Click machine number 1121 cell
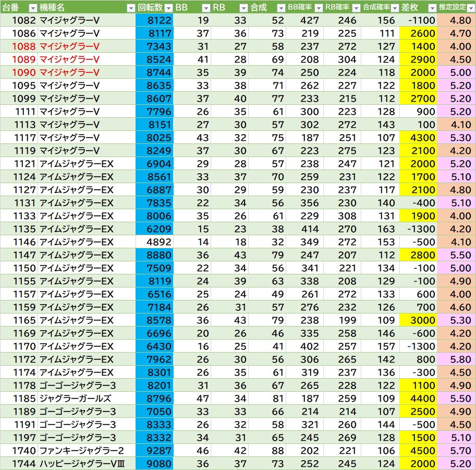Viewport: 476px width, 470px height. click(x=19, y=164)
